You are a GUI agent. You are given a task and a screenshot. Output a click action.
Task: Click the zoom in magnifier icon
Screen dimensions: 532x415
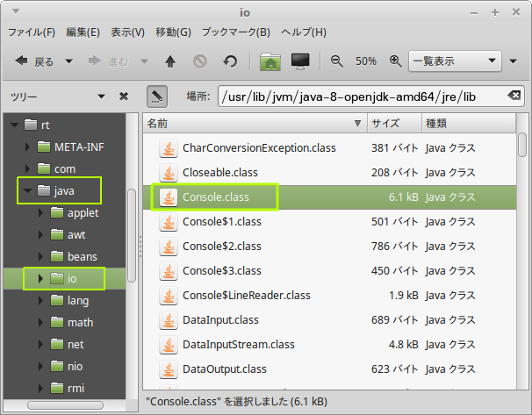coord(395,61)
